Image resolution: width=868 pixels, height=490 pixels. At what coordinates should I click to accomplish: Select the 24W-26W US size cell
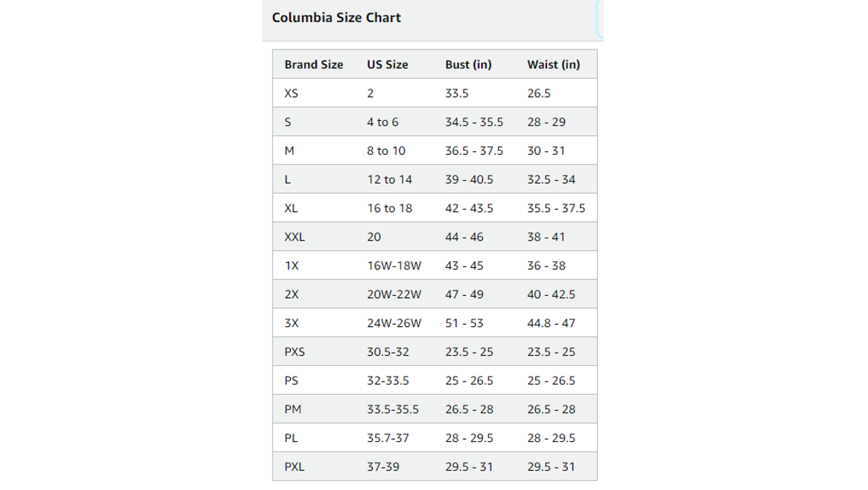pyautogui.click(x=394, y=324)
